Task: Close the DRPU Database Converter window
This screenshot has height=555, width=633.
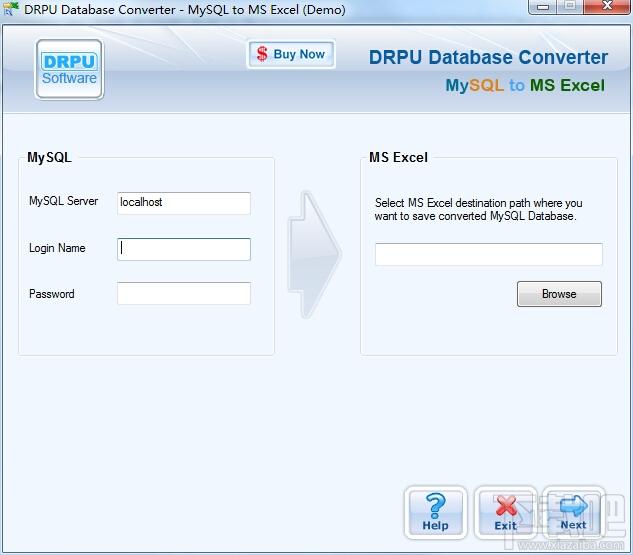Action: (607, 6)
